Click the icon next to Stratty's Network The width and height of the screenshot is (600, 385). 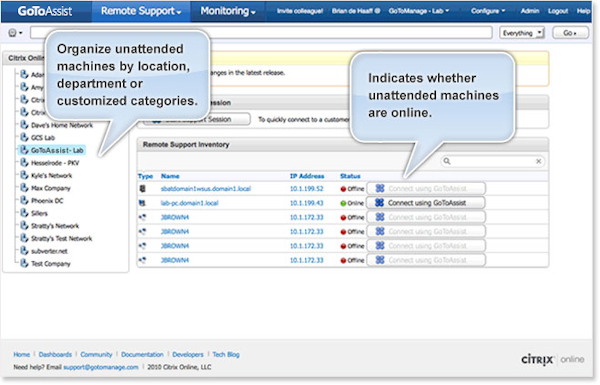(x=24, y=226)
